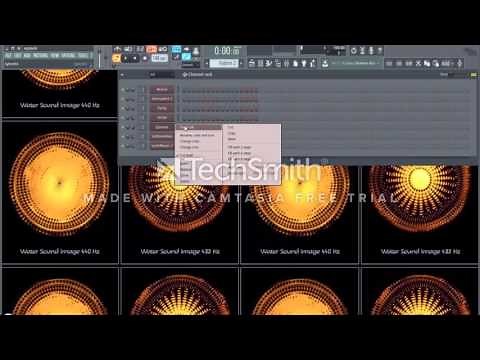
Task: Click the arrow right of the pattern selector
Action: point(241,63)
